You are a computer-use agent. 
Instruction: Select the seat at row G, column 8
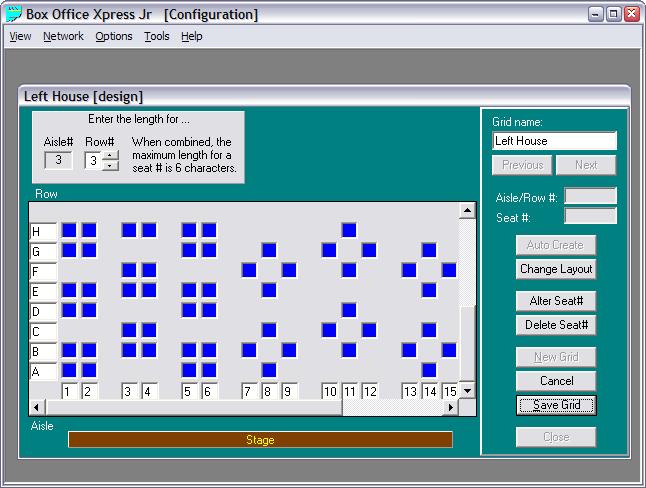click(x=269, y=250)
